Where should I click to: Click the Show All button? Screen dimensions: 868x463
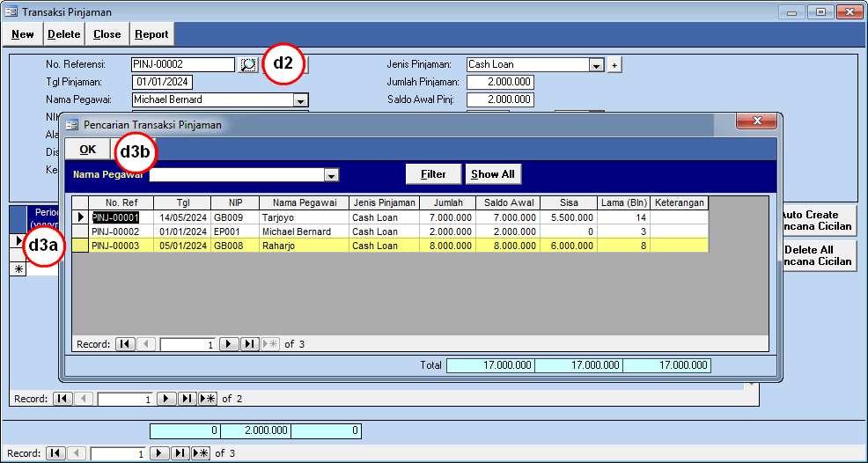(x=493, y=174)
